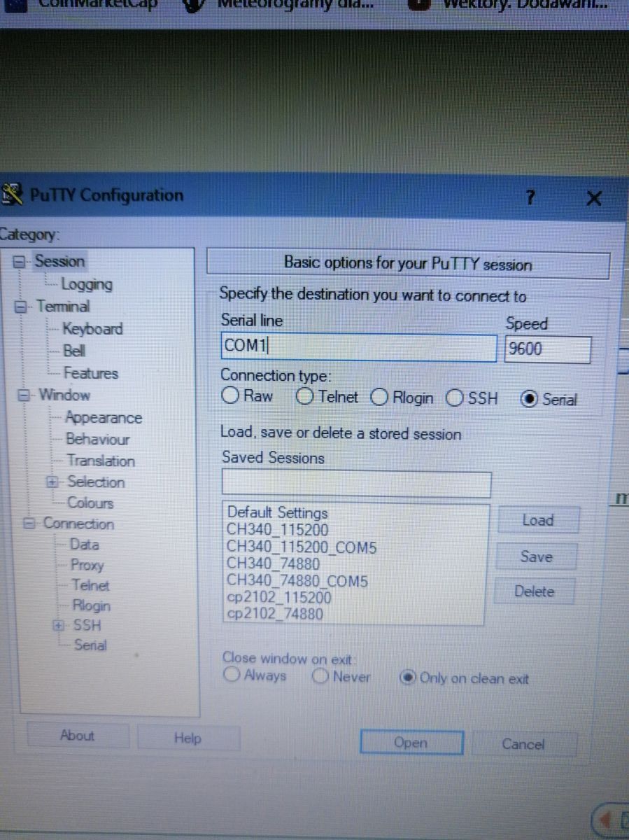Screen dimensions: 629x840
Task: Click the question mark help icon
Action: tap(530, 198)
